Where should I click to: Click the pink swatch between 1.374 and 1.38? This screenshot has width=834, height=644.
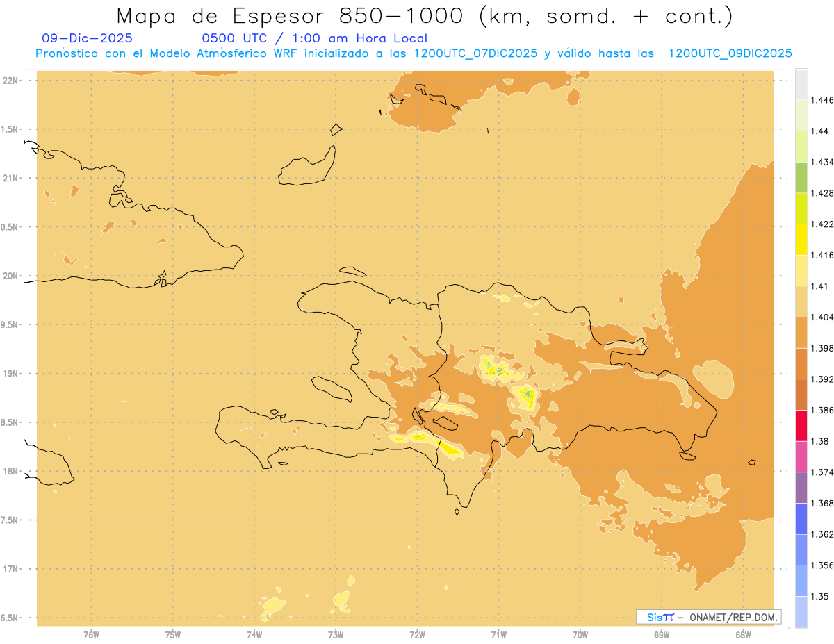(801, 456)
